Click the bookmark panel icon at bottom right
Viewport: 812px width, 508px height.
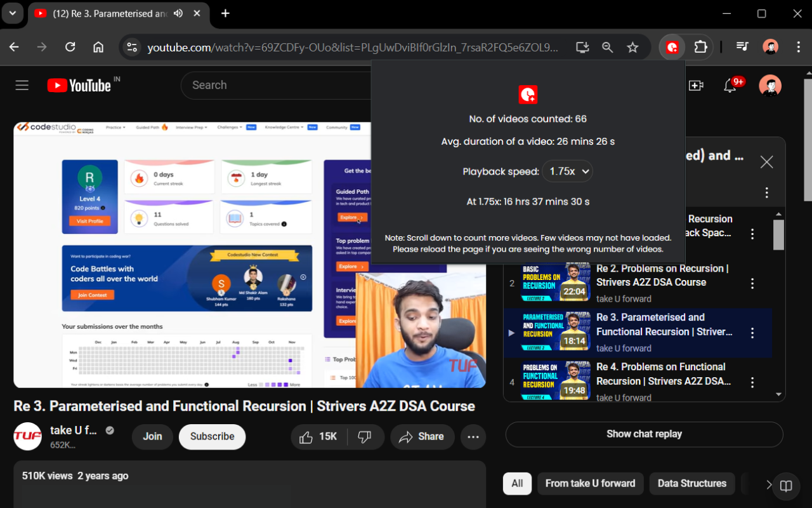click(786, 486)
